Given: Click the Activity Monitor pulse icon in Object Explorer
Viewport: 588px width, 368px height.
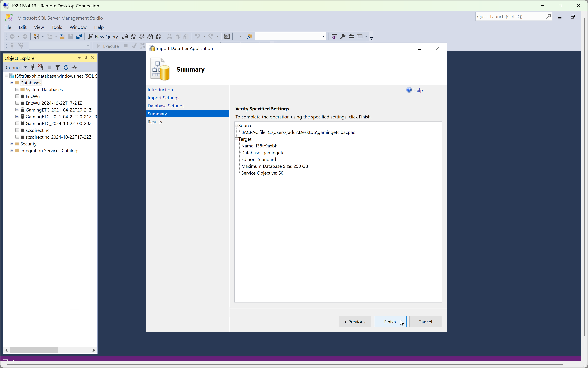Looking at the screenshot, I should pos(74,67).
